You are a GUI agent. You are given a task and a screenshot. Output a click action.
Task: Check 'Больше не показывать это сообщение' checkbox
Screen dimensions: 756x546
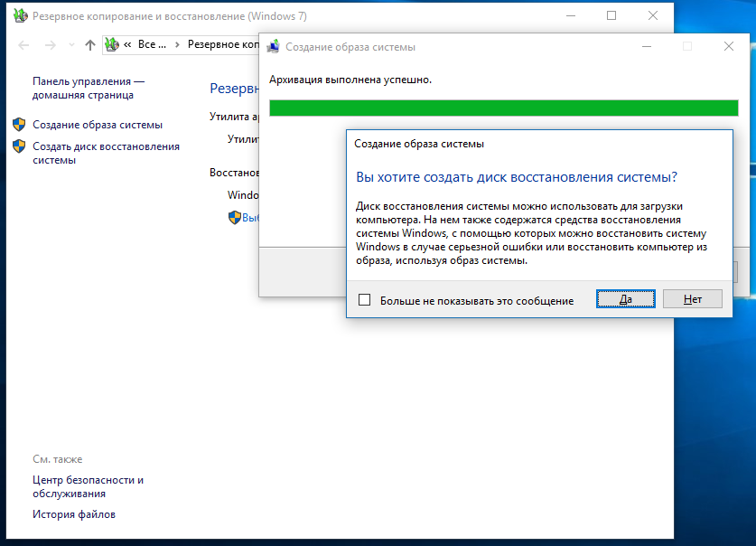pos(365,300)
